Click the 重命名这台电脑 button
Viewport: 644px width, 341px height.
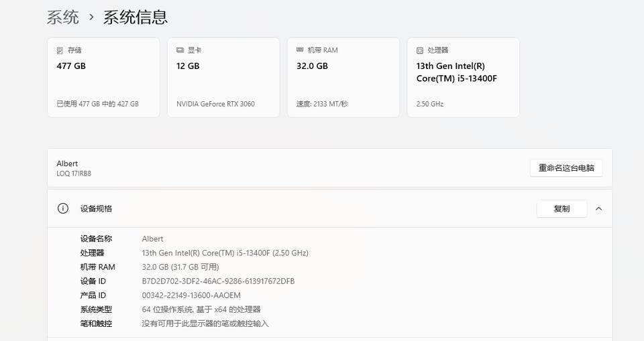coord(566,168)
